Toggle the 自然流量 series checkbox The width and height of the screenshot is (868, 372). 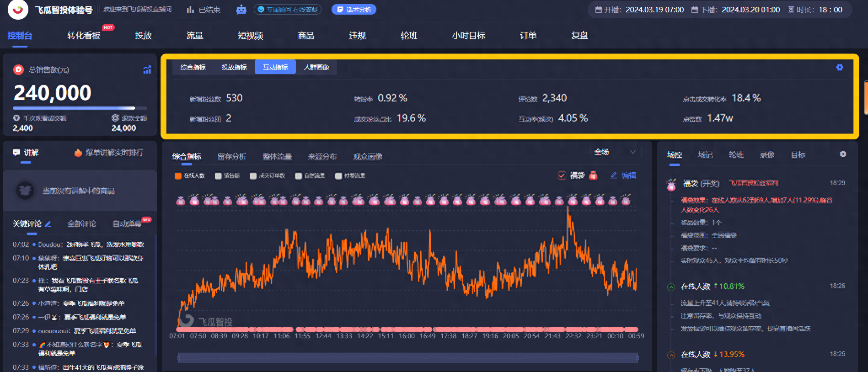(x=298, y=176)
